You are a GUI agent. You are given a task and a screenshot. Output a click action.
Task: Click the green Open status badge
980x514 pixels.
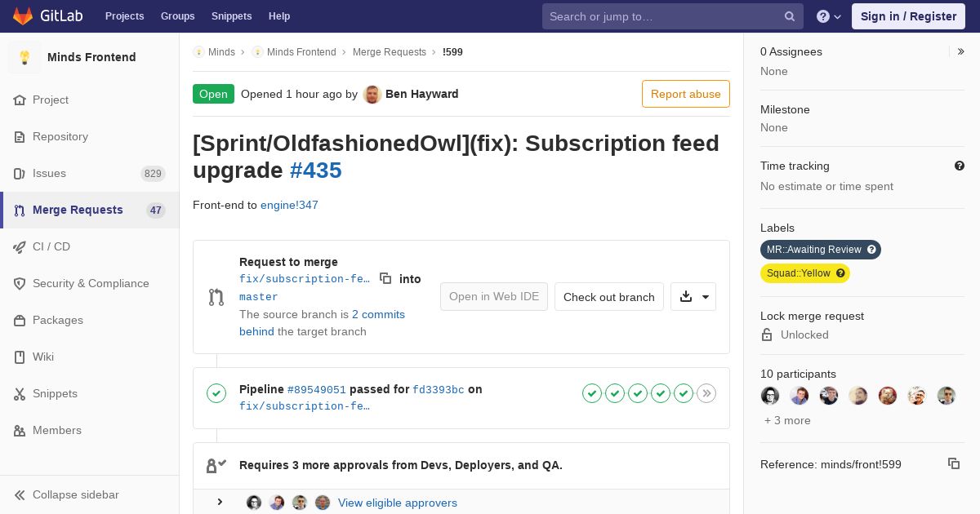[x=213, y=94]
